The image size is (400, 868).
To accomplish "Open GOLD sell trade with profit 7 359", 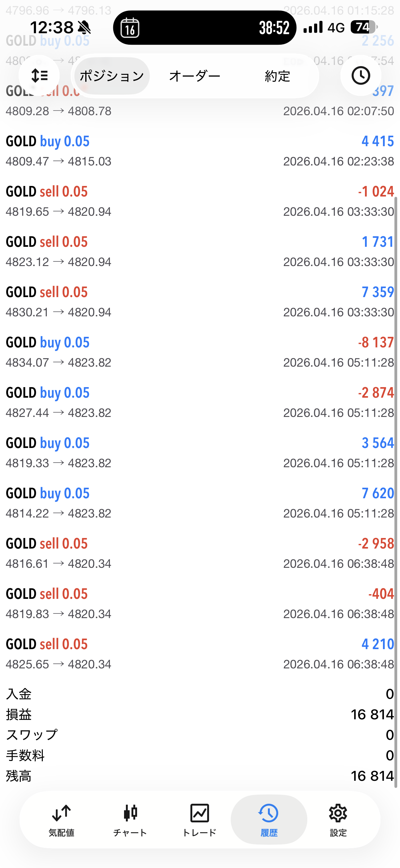I will coord(200,302).
